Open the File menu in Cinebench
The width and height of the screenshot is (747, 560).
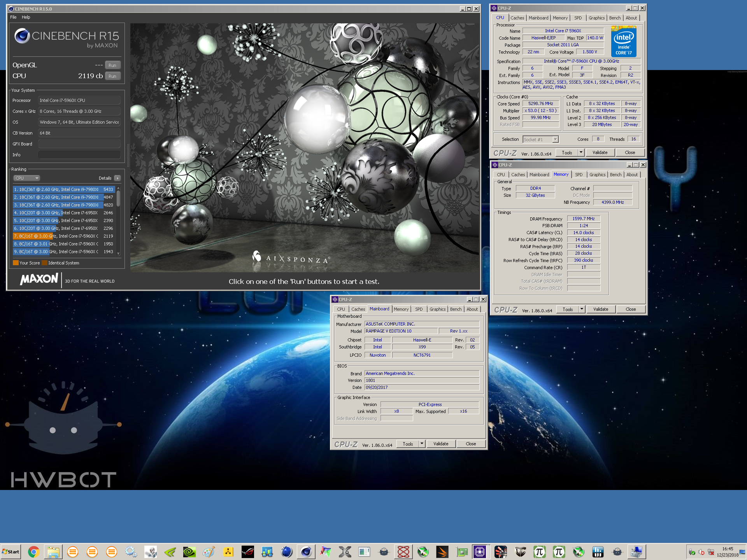(x=13, y=17)
